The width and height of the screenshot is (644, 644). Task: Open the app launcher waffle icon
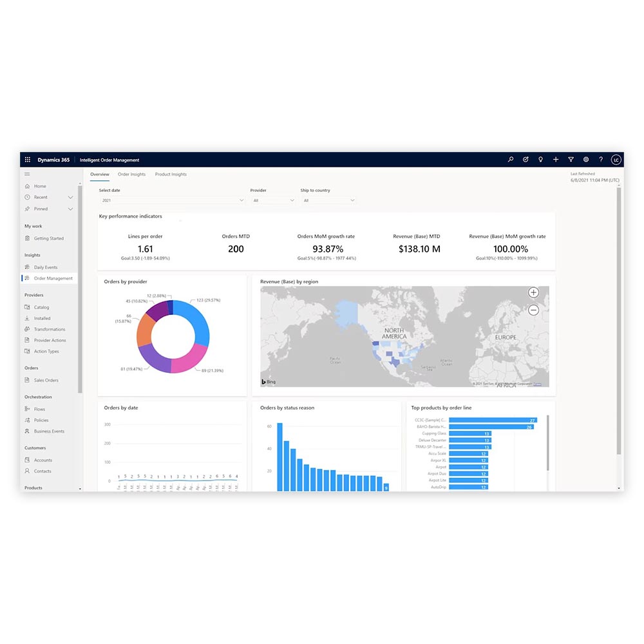(28, 160)
